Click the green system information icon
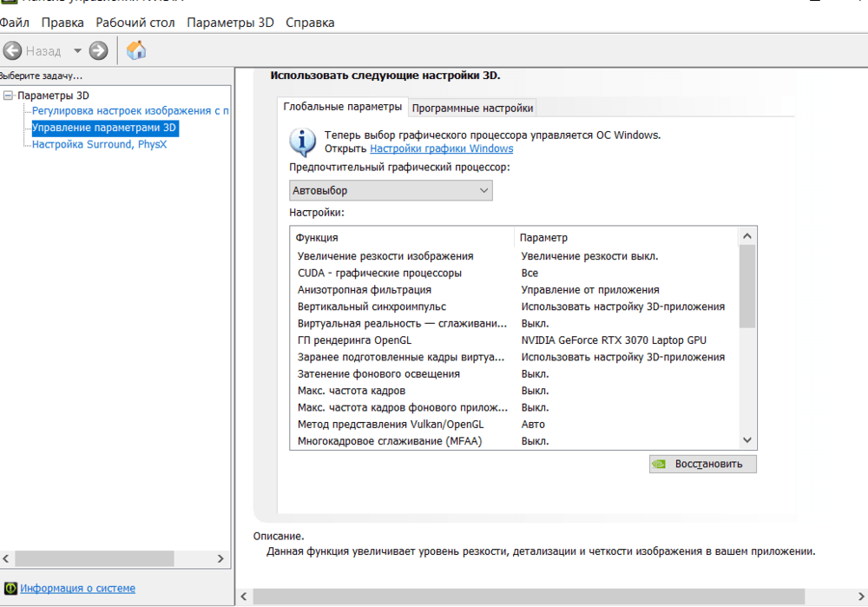This screenshot has width=868, height=607. tap(10, 588)
